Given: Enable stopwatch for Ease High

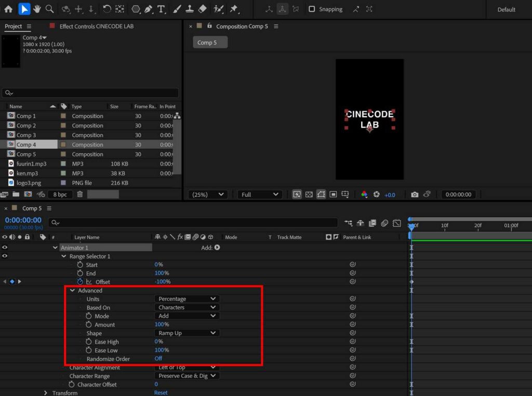Looking at the screenshot, I should (x=88, y=342).
